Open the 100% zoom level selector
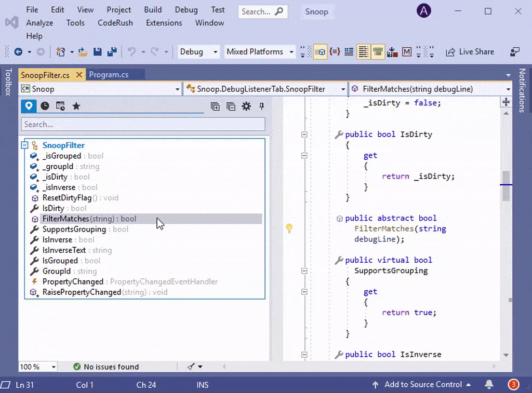The width and height of the screenshot is (532, 393). (x=37, y=367)
